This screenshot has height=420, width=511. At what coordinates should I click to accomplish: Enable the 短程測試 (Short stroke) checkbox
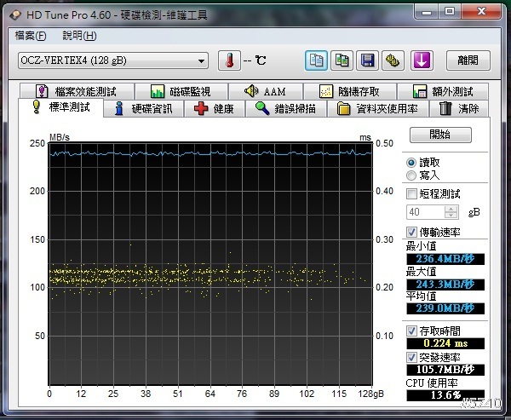click(x=413, y=193)
